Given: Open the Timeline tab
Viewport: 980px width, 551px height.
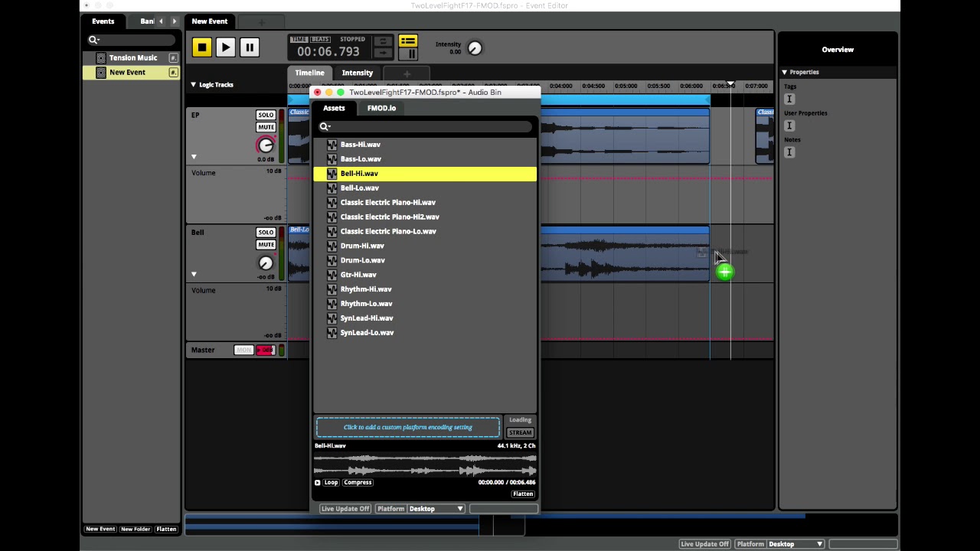Looking at the screenshot, I should point(309,73).
